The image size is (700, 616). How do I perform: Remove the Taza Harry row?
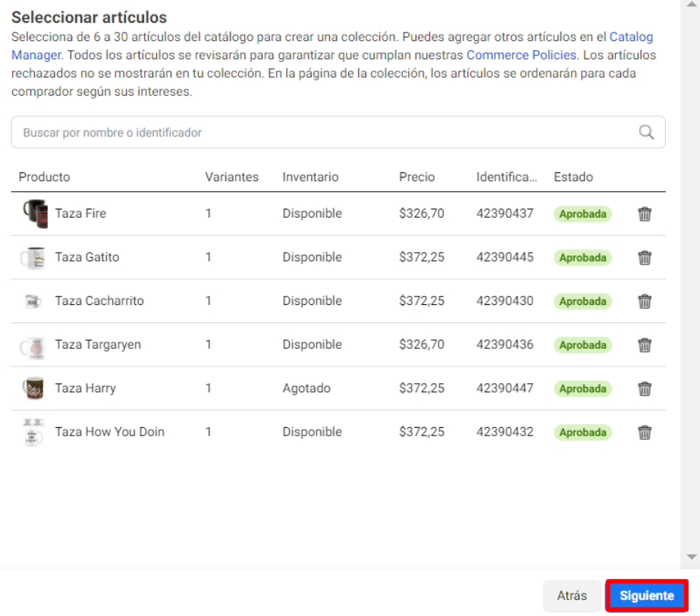[x=644, y=388]
